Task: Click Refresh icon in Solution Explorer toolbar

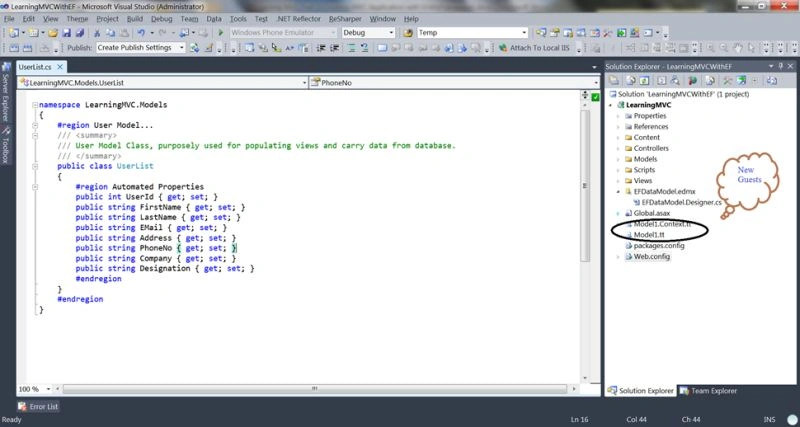Action: coord(644,81)
